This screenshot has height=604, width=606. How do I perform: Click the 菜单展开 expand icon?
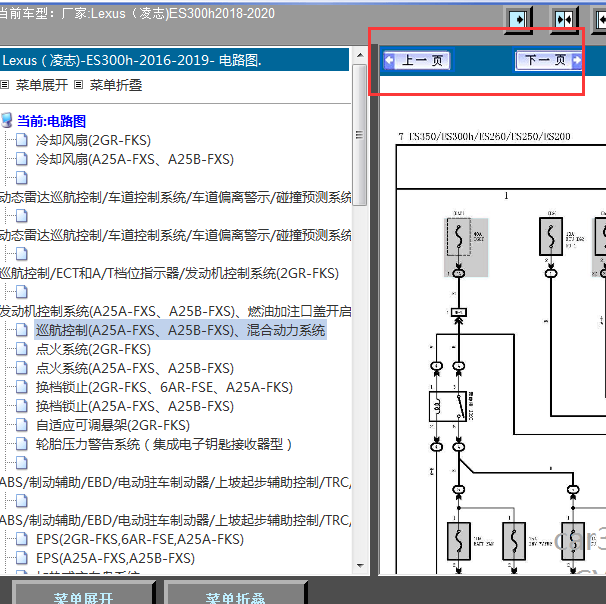(5, 85)
